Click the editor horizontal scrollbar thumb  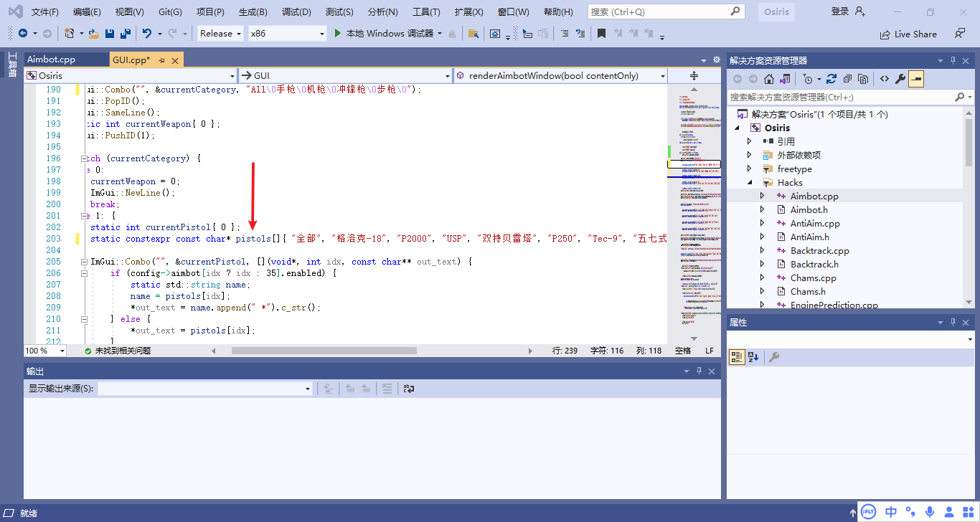[324, 351]
